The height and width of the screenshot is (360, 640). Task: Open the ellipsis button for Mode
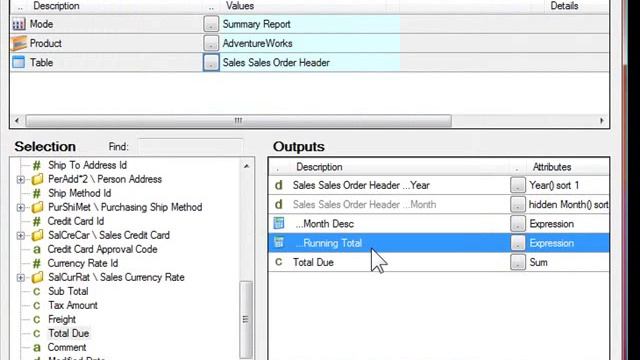[211, 24]
